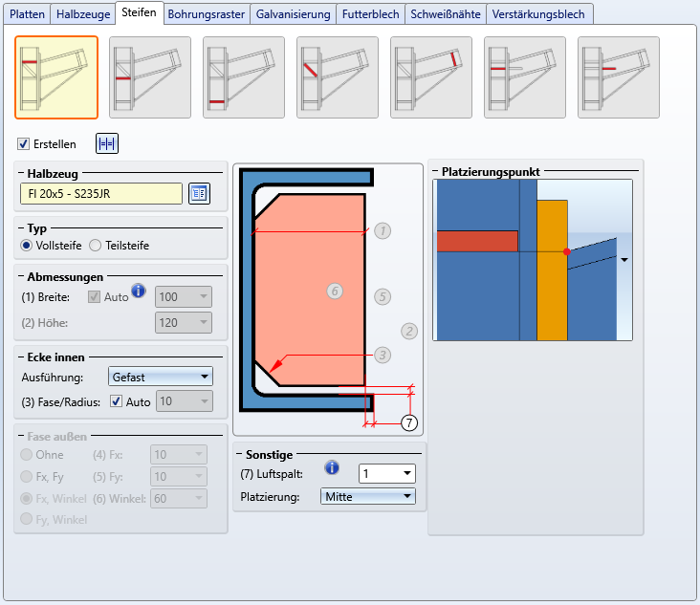Open the Fase/Radius value dropdown showing 10
The height and width of the screenshot is (605, 700).
(x=185, y=401)
